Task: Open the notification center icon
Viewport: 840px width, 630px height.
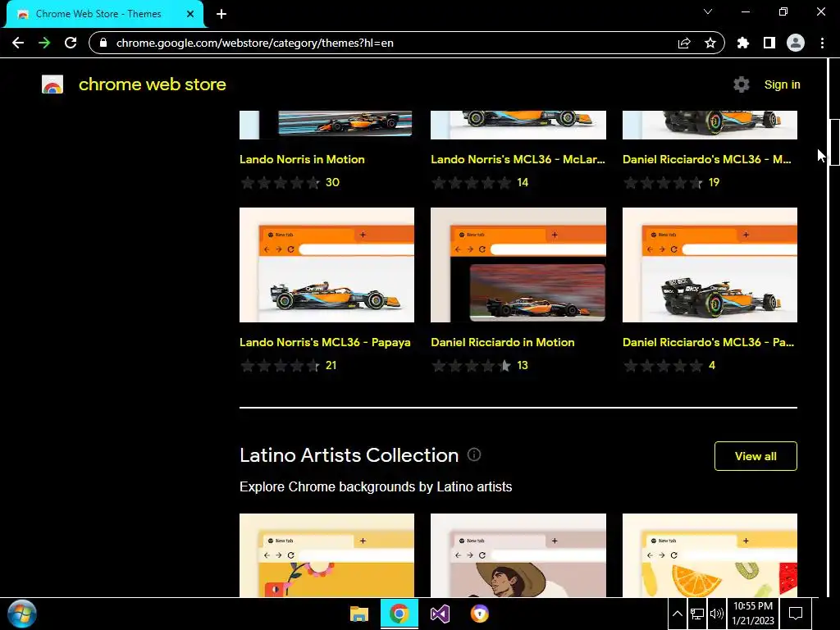Action: pyautogui.click(x=796, y=614)
